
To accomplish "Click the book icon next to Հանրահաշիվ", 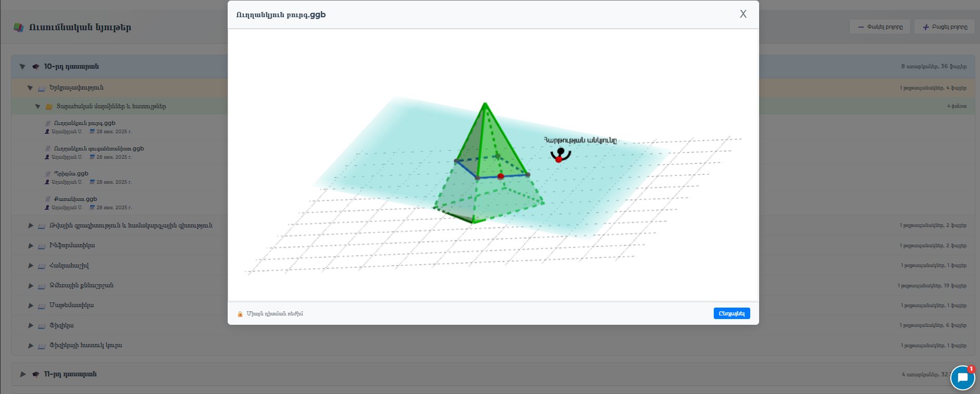I will pyautogui.click(x=42, y=266).
